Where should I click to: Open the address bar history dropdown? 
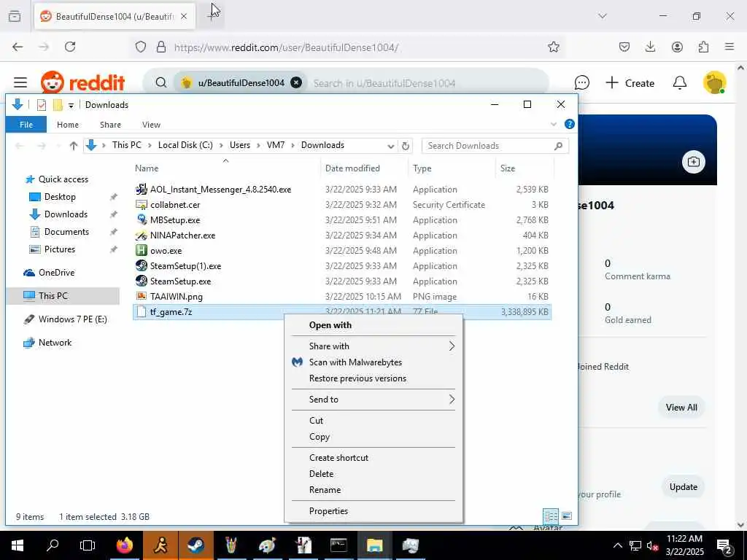pyautogui.click(x=391, y=146)
